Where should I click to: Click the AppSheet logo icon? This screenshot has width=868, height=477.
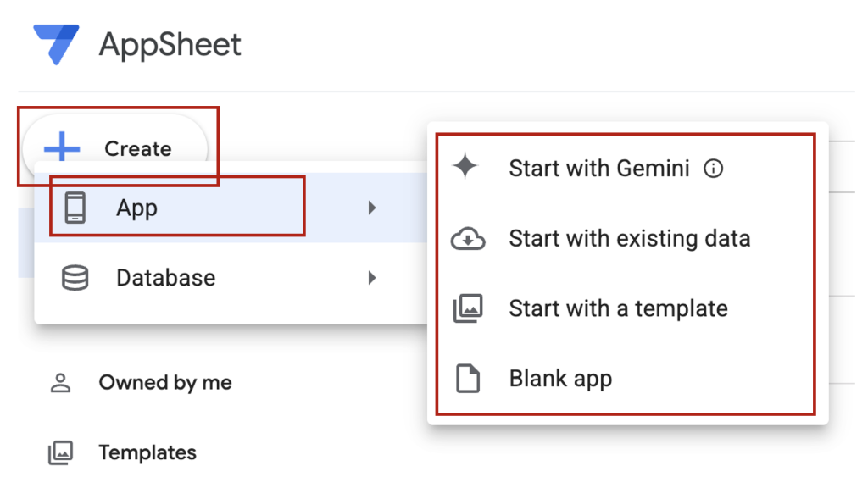coord(56,44)
